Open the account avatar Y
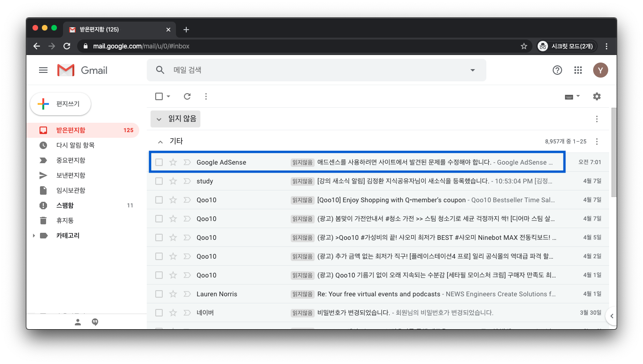The width and height of the screenshot is (643, 364). click(x=600, y=70)
